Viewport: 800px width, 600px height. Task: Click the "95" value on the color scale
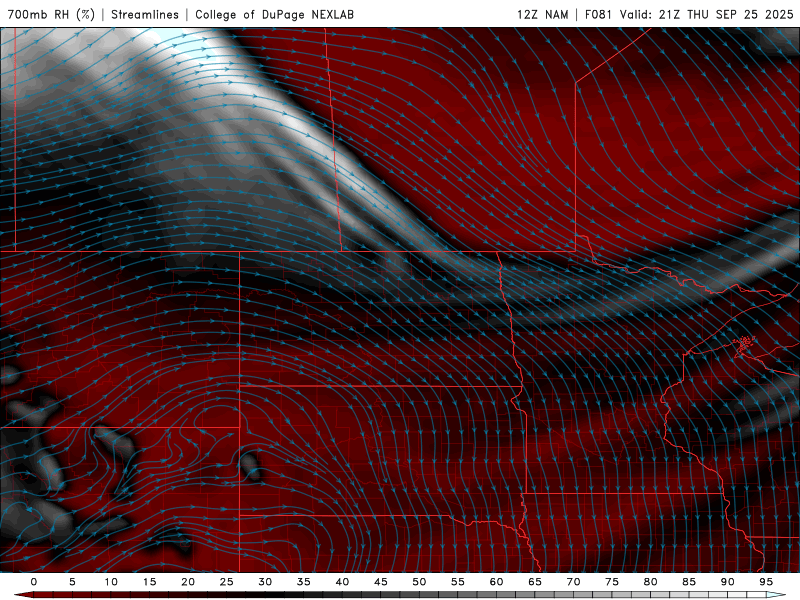(x=766, y=582)
